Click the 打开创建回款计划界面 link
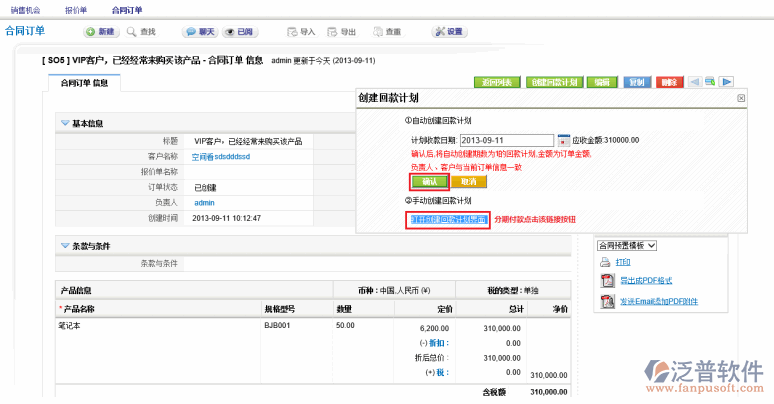 click(448, 218)
